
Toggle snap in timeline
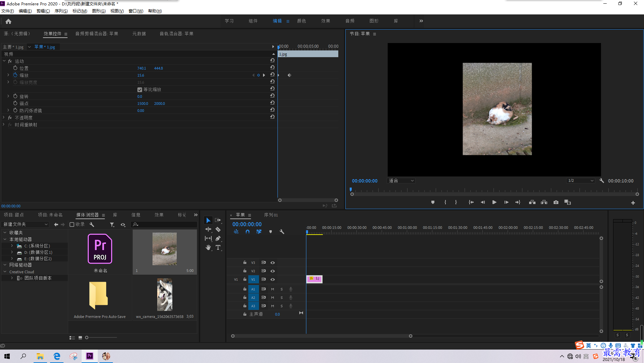tap(248, 232)
